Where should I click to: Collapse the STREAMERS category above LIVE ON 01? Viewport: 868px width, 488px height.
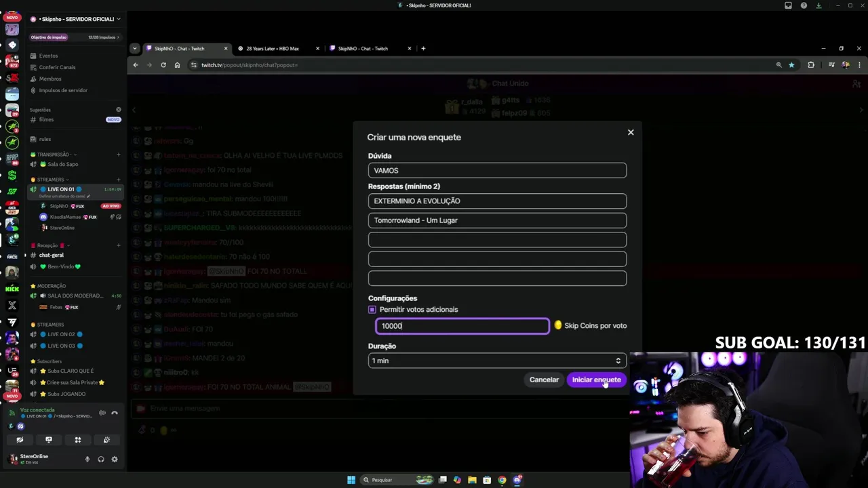(x=52, y=180)
